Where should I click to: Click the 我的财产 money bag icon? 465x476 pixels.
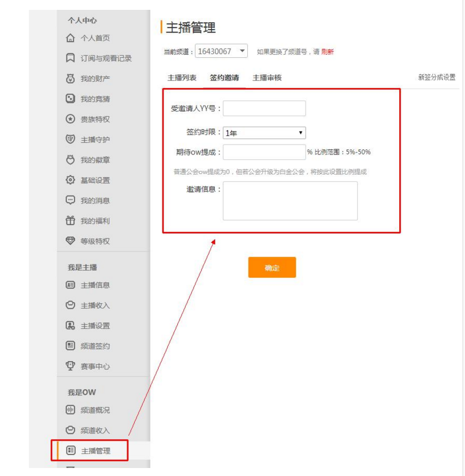coord(70,79)
